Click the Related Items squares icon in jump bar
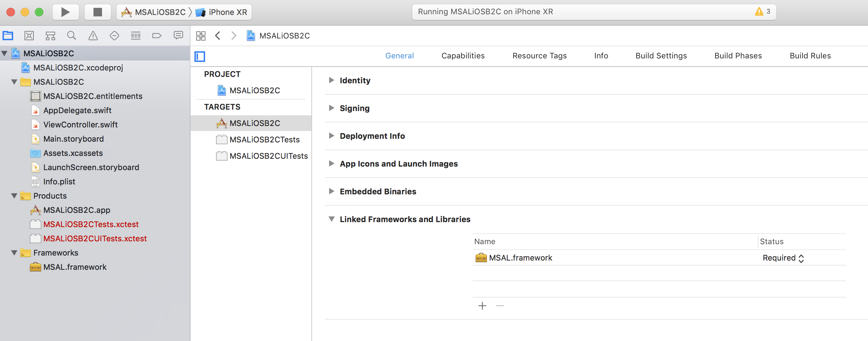This screenshot has height=341, width=868. (201, 36)
